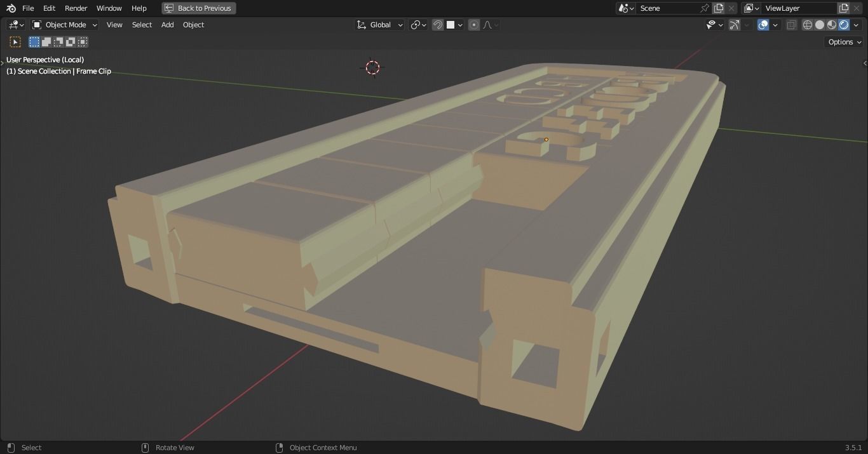Image resolution: width=868 pixels, height=454 pixels.
Task: Expand the Options dropdown
Action: tap(844, 42)
